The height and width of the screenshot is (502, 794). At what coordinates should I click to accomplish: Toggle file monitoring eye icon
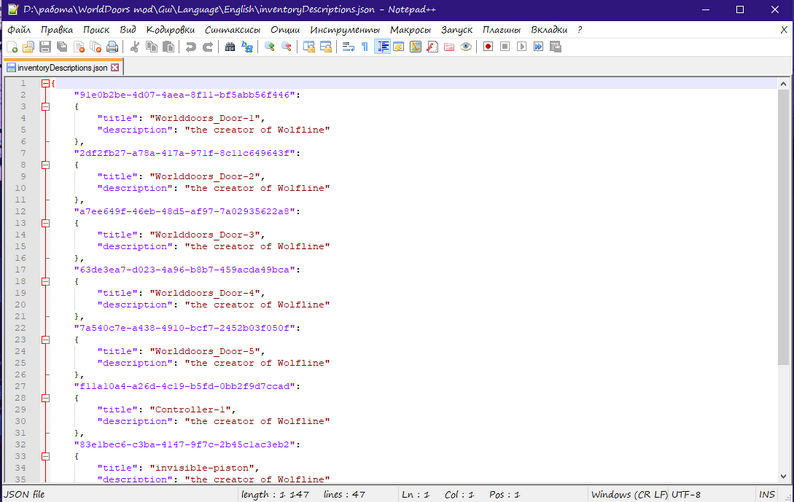(x=466, y=47)
